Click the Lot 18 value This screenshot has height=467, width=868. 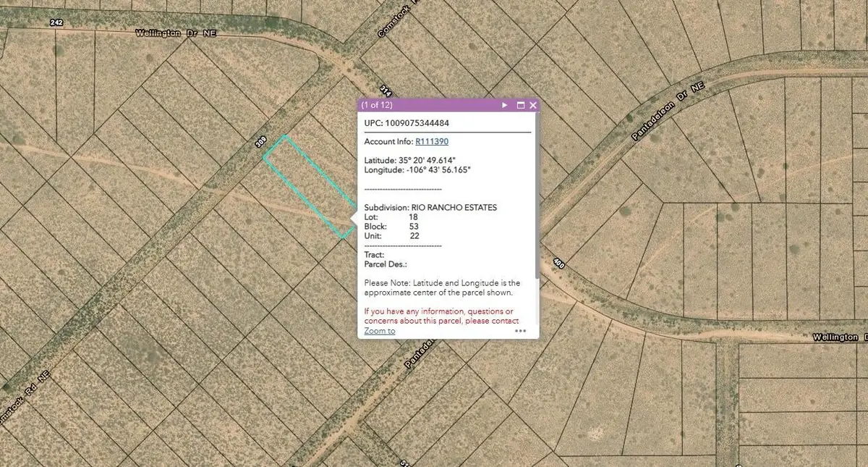(413, 217)
